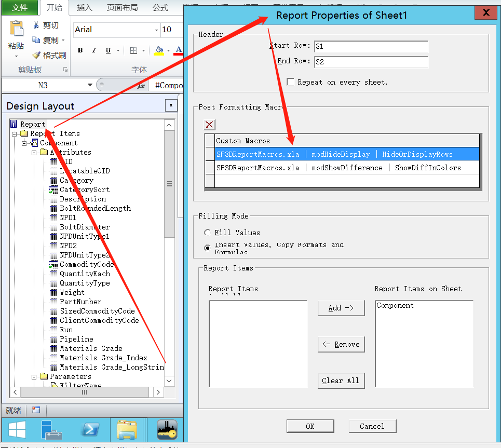Click the Cancel button
This screenshot has height=448, width=501.
click(x=372, y=426)
